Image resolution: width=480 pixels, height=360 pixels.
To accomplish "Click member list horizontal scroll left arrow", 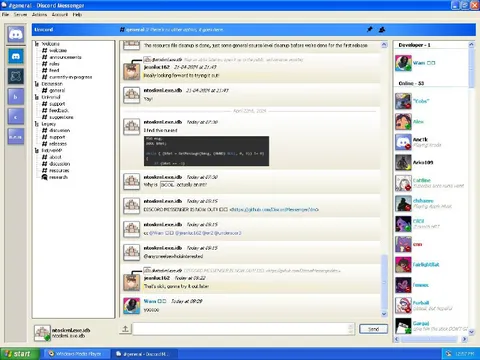I will (397, 339).
